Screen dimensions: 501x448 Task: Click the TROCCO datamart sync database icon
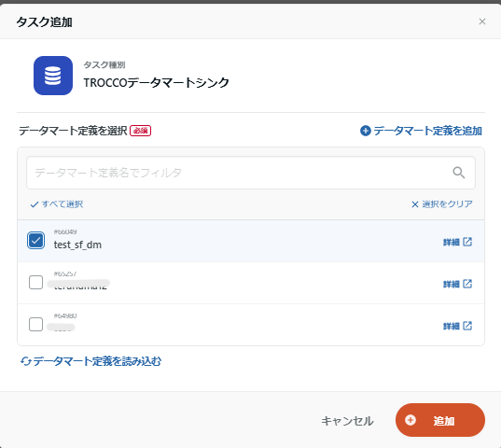click(53, 76)
